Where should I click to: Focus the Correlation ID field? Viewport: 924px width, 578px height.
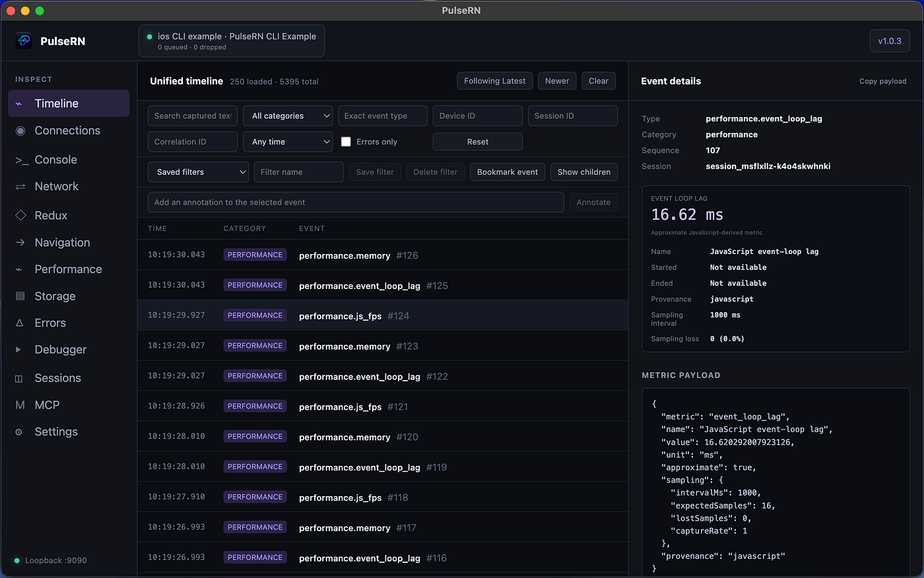coord(193,142)
